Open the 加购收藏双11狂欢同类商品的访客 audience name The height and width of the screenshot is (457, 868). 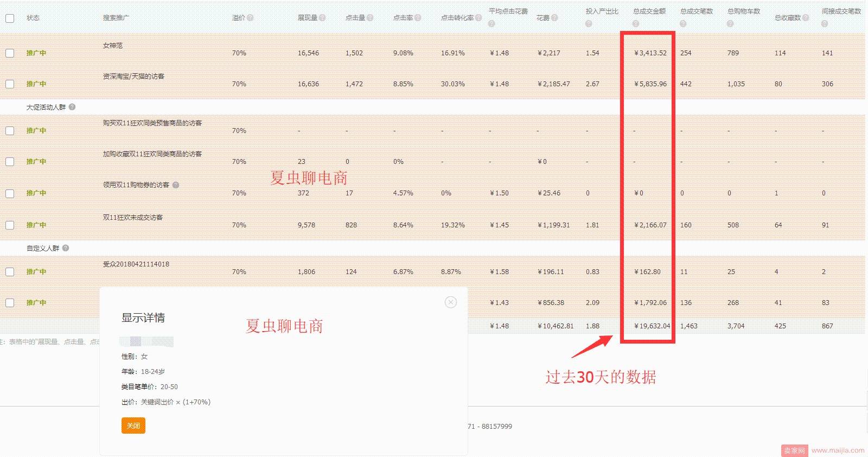coord(152,154)
